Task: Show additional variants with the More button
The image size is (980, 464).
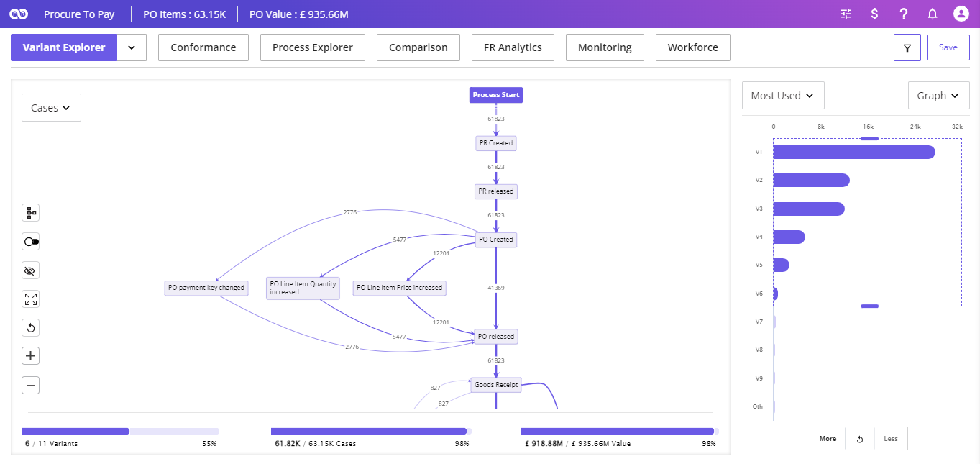Action: coord(827,438)
